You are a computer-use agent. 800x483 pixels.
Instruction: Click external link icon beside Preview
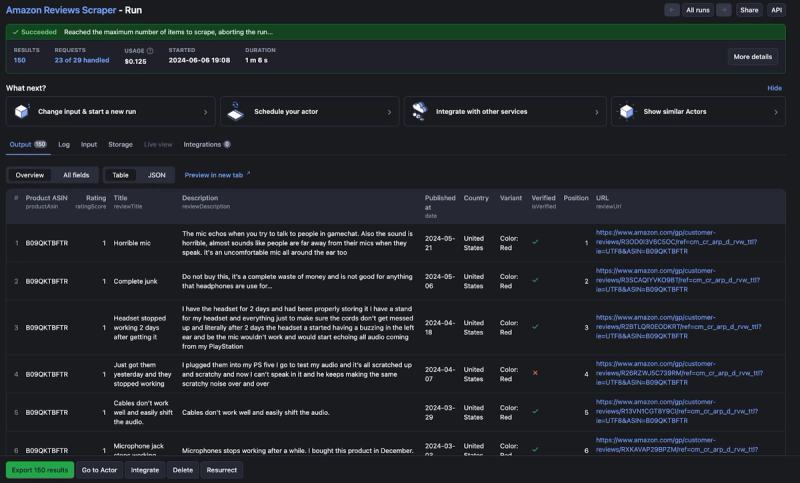pyautogui.click(x=248, y=174)
